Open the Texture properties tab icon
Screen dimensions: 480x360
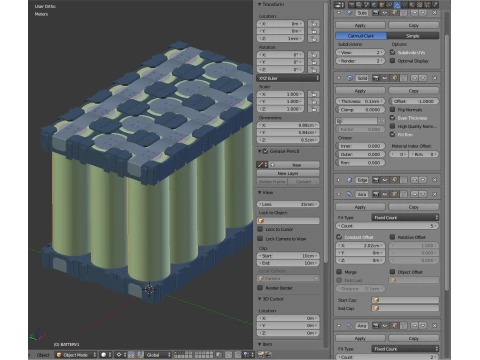(x=419, y=5)
